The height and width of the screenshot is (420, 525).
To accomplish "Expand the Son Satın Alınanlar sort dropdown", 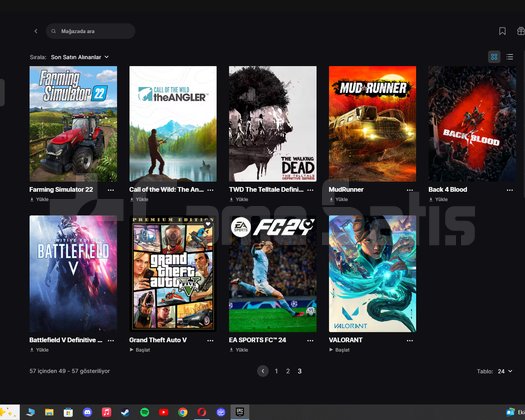I will tap(80, 57).
